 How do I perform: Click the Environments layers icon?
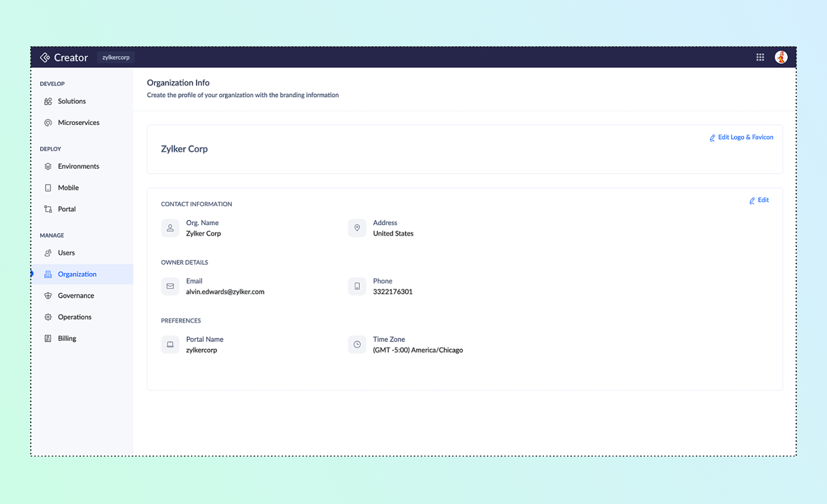point(48,166)
